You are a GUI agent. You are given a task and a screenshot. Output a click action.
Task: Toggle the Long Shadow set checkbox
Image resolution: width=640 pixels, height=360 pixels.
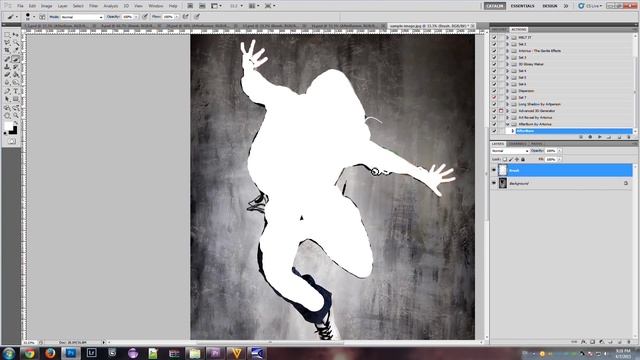494,104
